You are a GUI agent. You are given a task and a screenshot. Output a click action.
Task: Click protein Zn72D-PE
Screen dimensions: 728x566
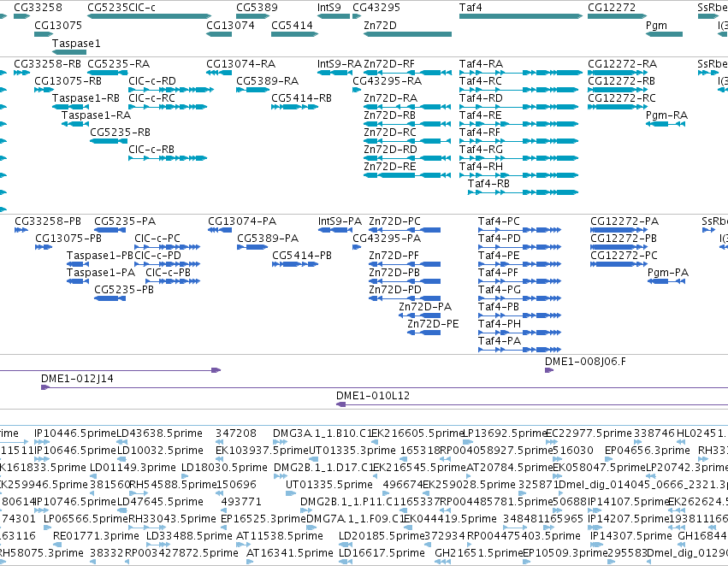coord(433,324)
